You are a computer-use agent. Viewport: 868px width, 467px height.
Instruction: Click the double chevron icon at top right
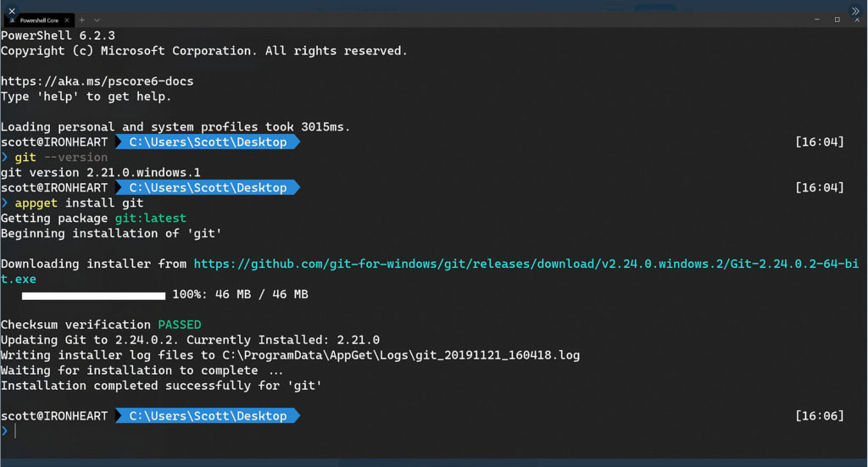(855, 10)
